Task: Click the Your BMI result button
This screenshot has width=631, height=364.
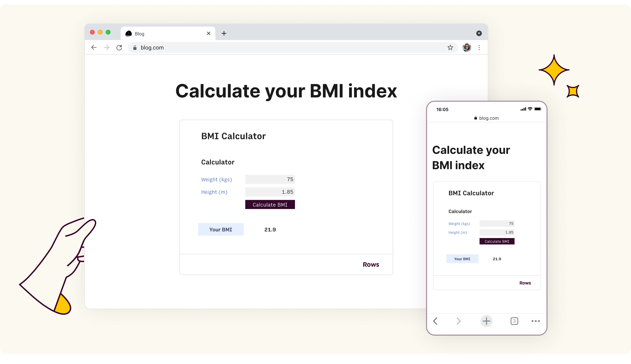Action: coord(221,229)
